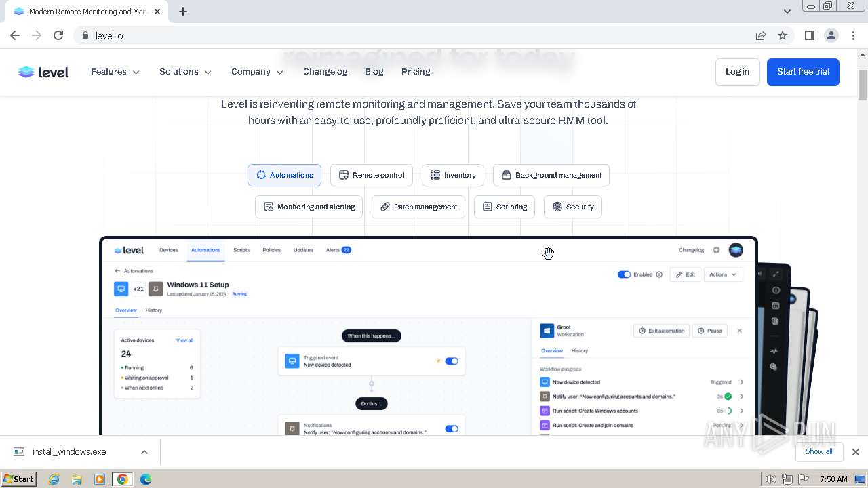Viewport: 868px width, 488px height.
Task: Click the Exit automation button
Action: 661,331
